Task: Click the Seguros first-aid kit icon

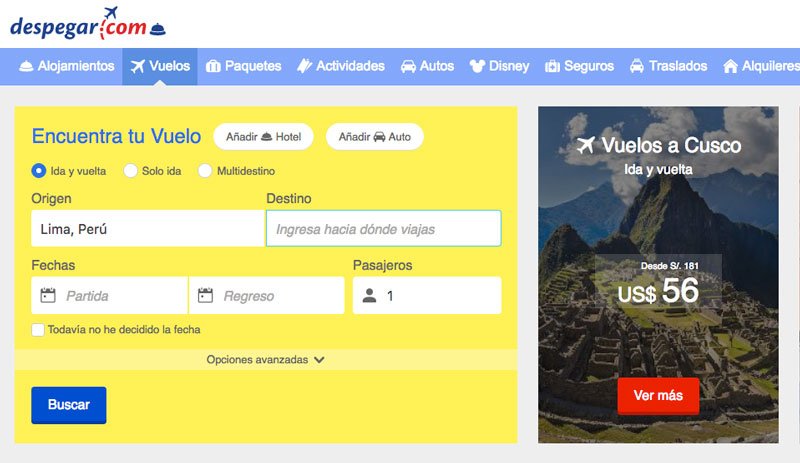Action: click(x=553, y=66)
